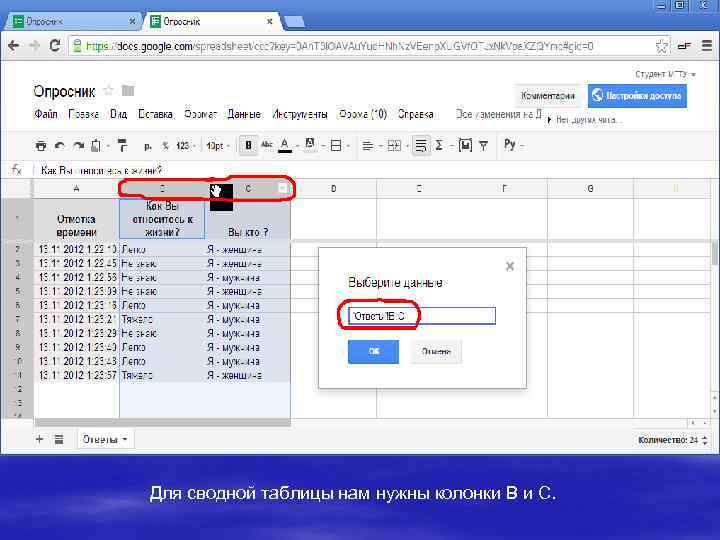Viewport: 720px width, 540px height.
Task: Open the Файл menu
Action: 45,114
